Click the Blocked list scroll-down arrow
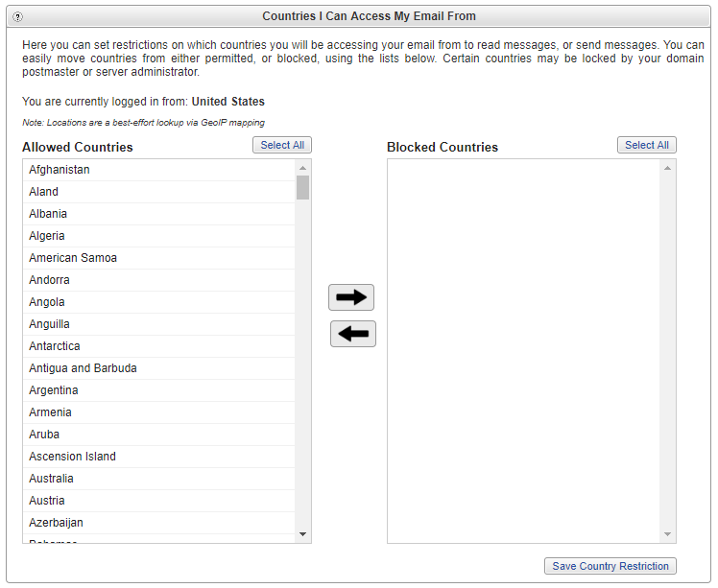The width and height of the screenshot is (718, 588). (668, 534)
